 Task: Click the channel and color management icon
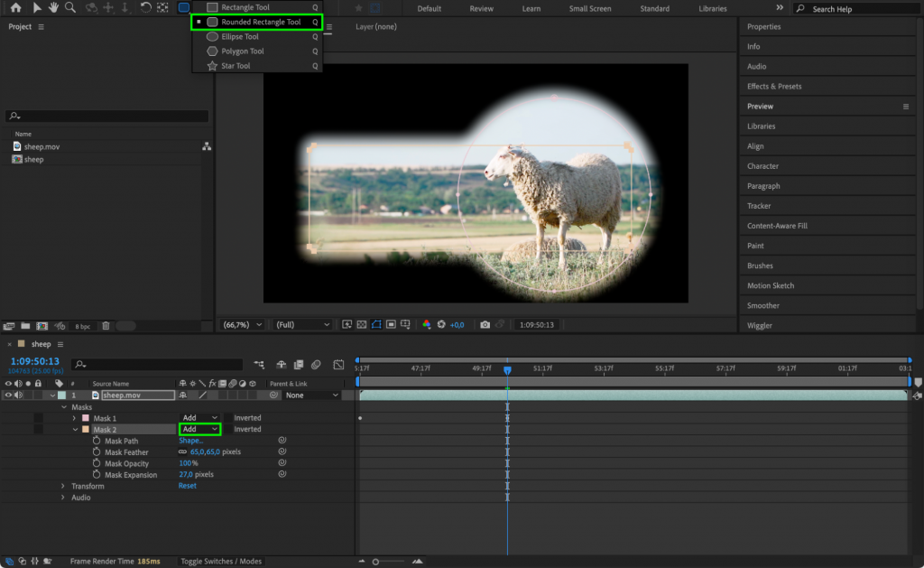tap(427, 325)
